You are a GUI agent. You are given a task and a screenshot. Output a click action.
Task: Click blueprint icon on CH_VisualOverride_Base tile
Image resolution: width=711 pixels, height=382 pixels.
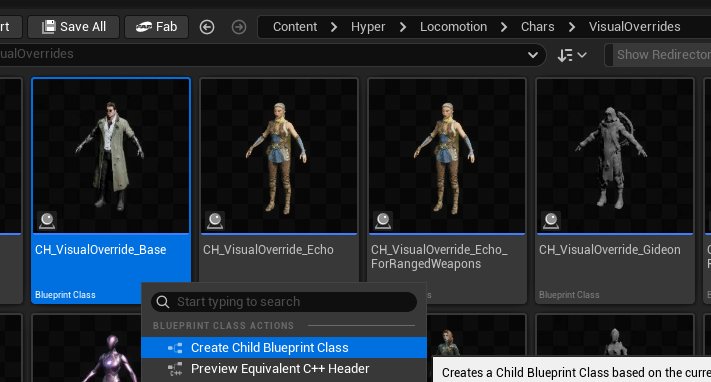click(x=47, y=221)
